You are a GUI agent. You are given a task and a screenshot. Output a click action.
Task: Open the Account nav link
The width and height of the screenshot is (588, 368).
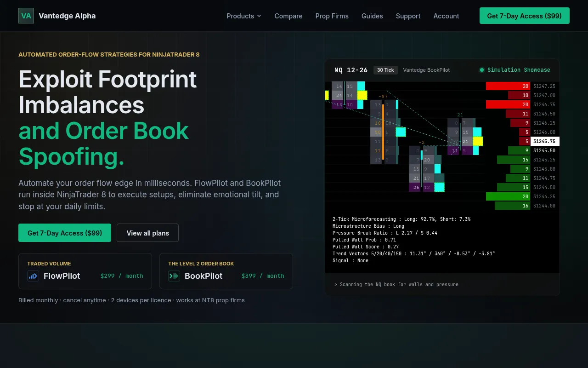pos(446,16)
